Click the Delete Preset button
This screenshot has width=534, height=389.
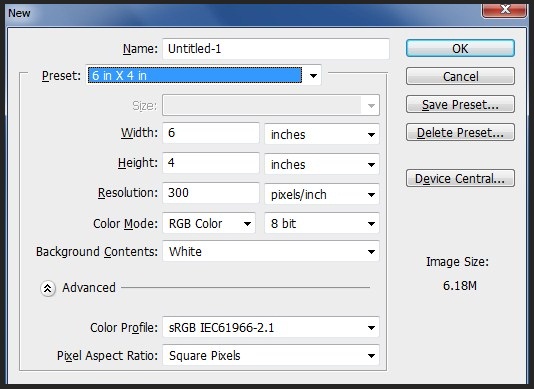(x=460, y=132)
